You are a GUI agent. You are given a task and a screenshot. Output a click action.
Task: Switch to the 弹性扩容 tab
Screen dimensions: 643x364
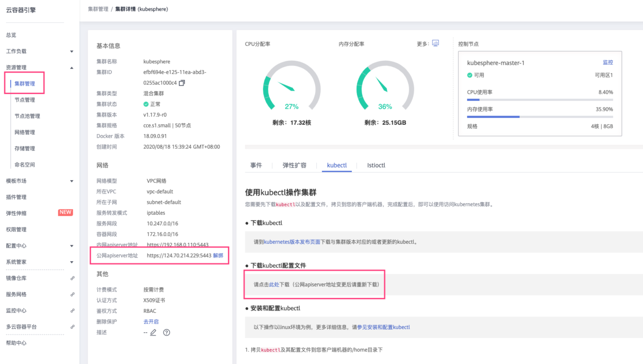click(x=294, y=165)
